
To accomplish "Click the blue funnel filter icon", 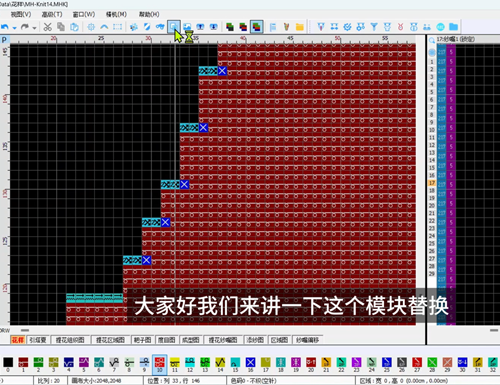I will pos(374,27).
